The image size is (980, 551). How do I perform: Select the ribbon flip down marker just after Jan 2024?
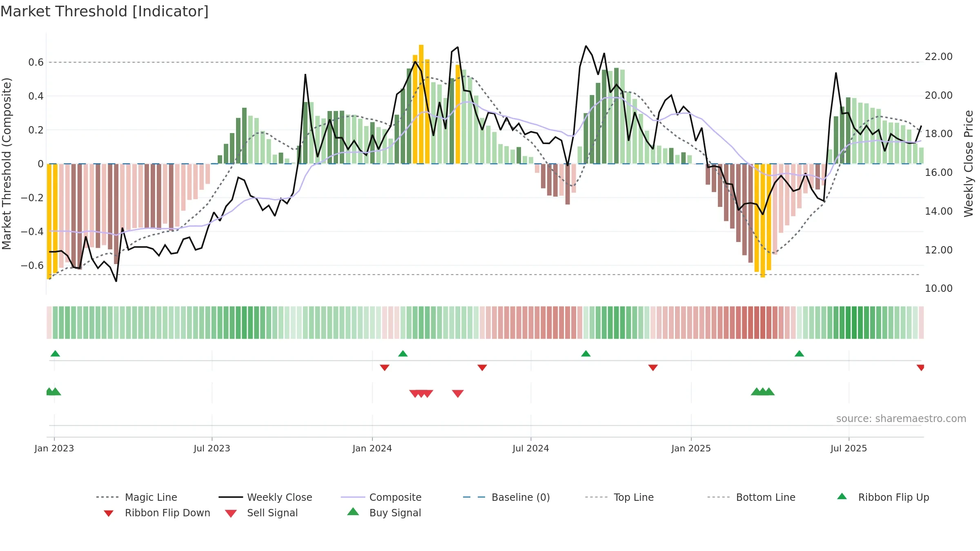pos(384,368)
